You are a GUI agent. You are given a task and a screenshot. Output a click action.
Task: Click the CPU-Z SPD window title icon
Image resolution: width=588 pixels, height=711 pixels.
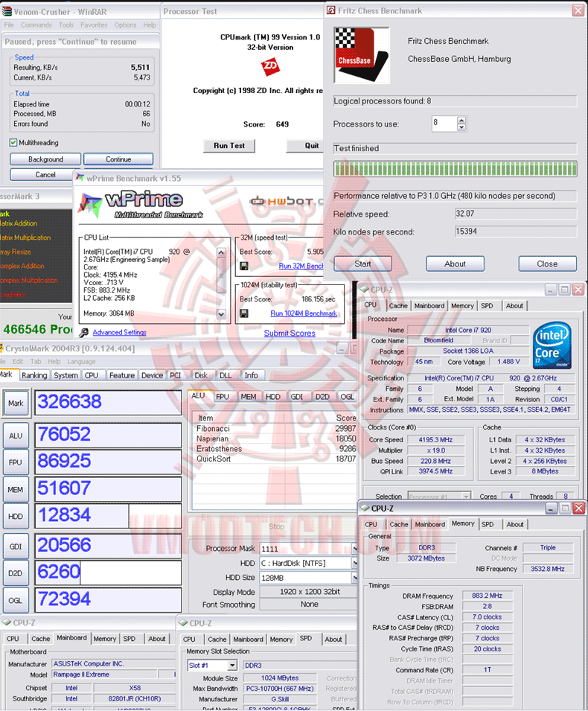[183, 623]
